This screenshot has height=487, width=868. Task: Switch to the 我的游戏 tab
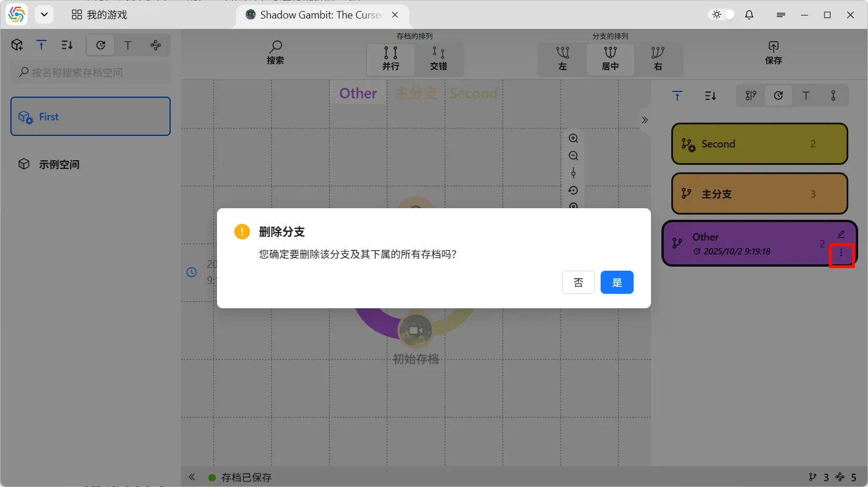[x=100, y=15]
